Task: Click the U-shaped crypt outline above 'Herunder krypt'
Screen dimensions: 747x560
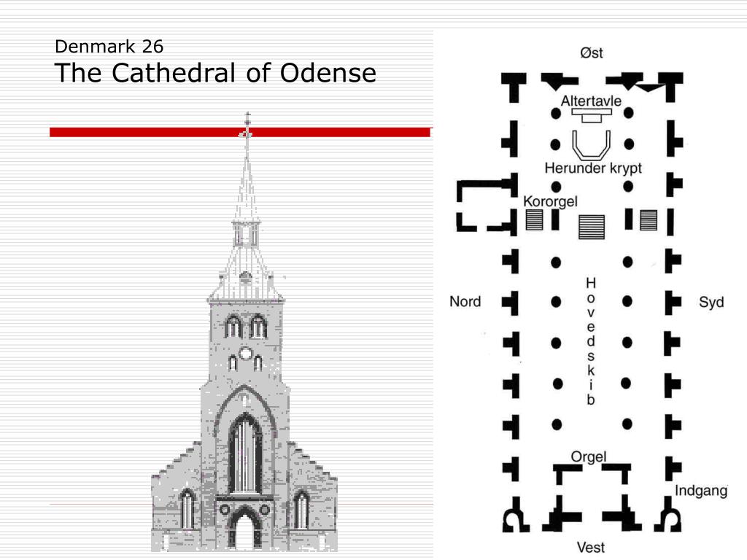Action: pos(591,145)
